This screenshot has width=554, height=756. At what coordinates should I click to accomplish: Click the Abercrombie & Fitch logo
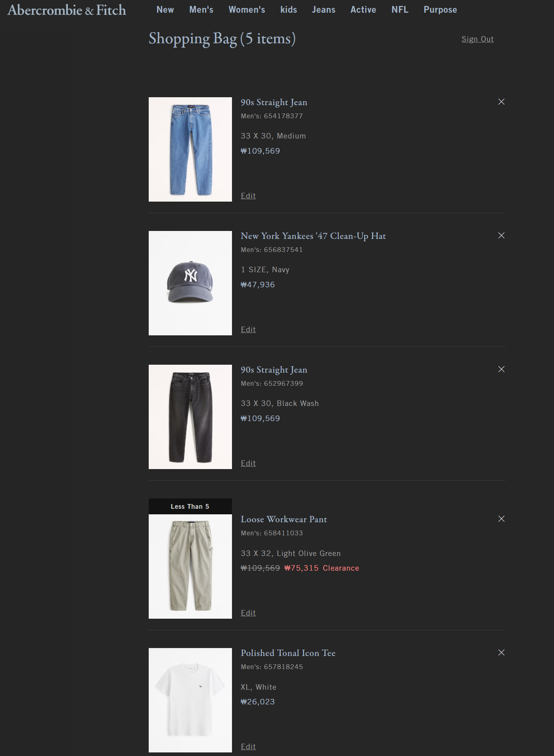tap(67, 10)
